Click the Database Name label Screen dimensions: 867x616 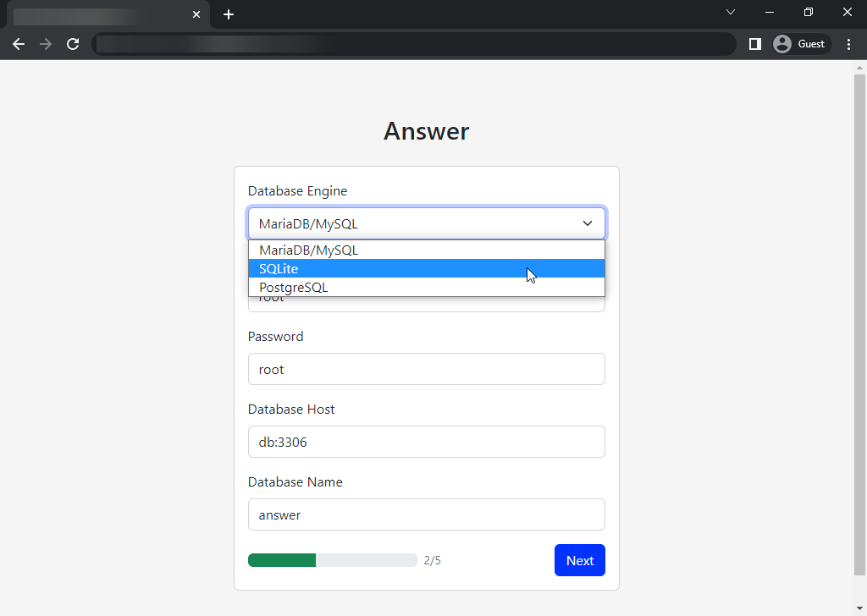(295, 482)
